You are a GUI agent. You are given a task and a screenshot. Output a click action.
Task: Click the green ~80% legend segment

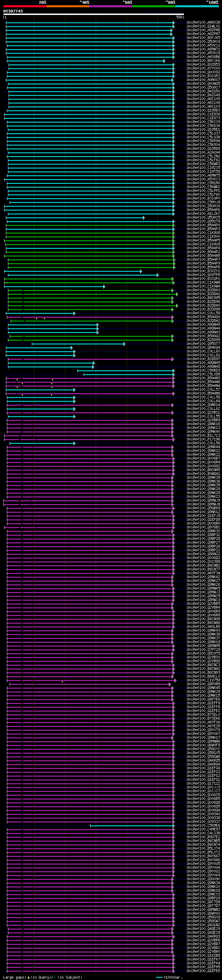[154, 6]
